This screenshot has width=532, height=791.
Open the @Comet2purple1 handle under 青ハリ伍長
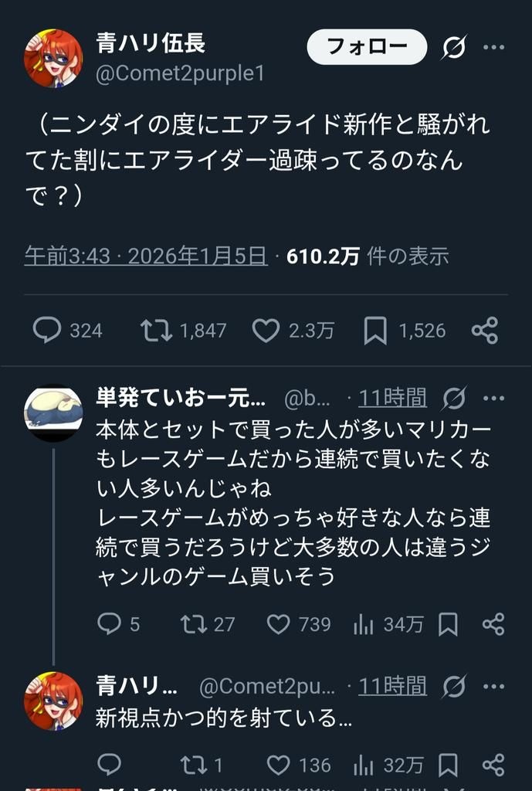click(180, 74)
